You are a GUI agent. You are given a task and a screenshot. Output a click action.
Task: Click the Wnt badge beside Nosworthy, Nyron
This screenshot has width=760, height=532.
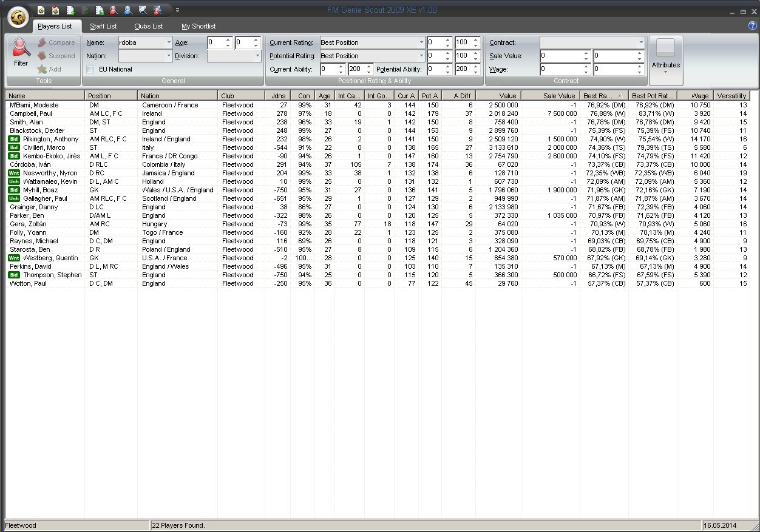(14, 173)
